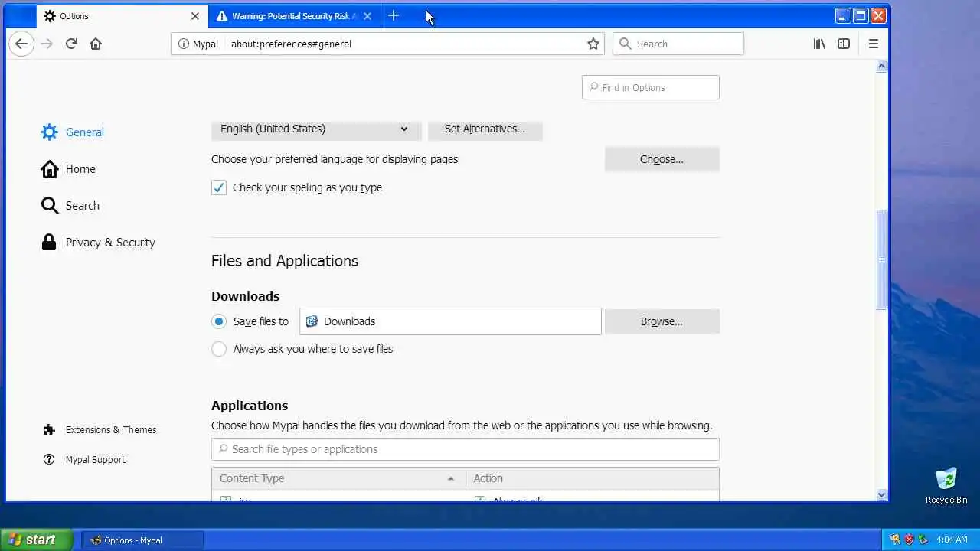Click Browse button for download folder
The height and width of the screenshot is (551, 980).
coord(661,321)
